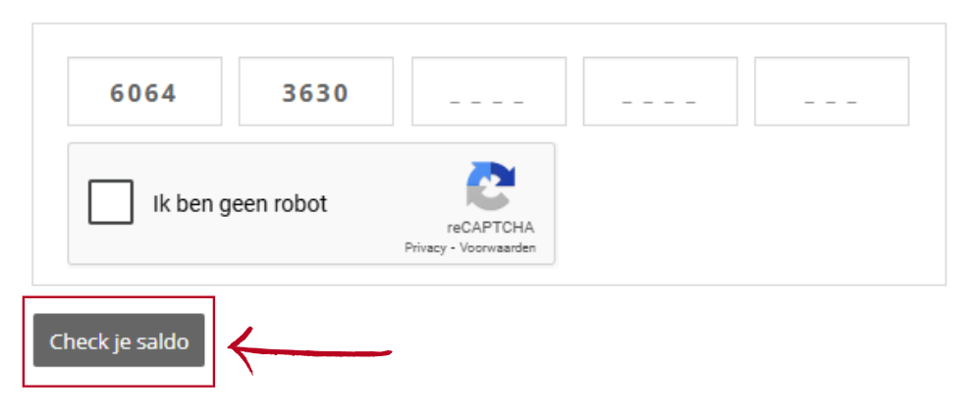Click the 'Ik ben geen robot' label text
980x418 pixels.
click(240, 203)
